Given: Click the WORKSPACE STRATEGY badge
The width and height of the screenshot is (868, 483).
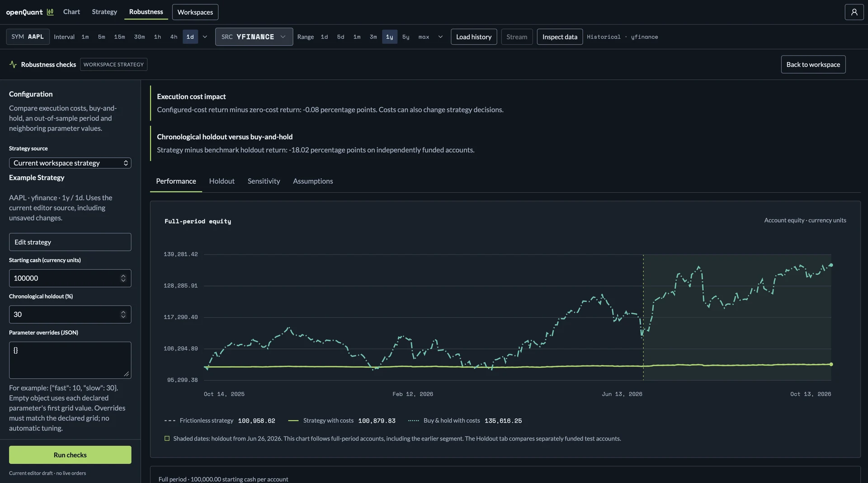Looking at the screenshot, I should point(113,65).
